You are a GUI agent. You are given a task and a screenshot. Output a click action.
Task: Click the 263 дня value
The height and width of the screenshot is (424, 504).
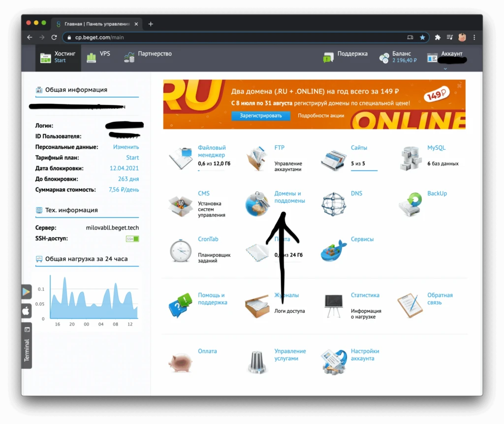pyautogui.click(x=128, y=179)
